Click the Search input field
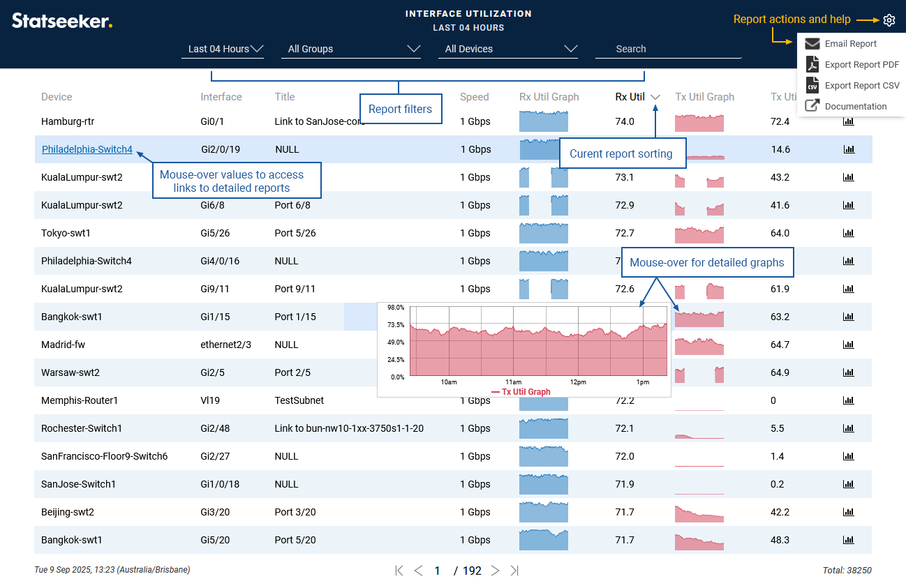 click(667, 49)
